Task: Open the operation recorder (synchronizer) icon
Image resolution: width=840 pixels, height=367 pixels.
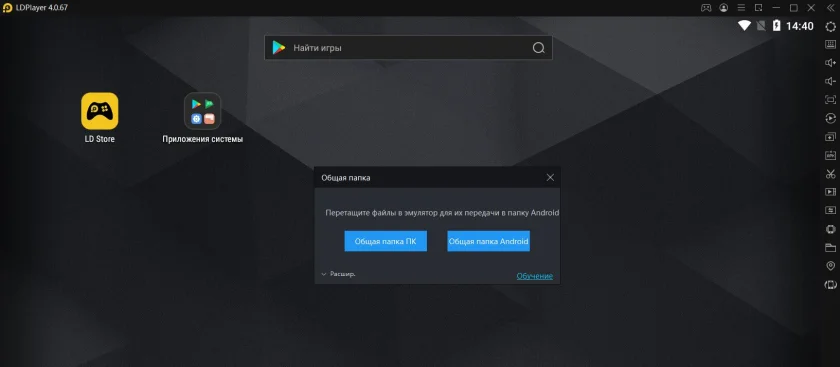Action: pyautogui.click(x=830, y=118)
